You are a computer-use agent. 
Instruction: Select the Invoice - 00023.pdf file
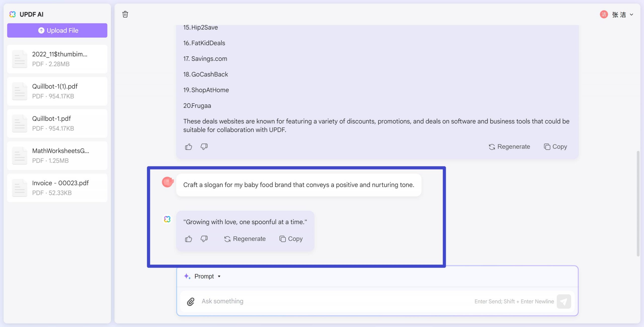57,188
